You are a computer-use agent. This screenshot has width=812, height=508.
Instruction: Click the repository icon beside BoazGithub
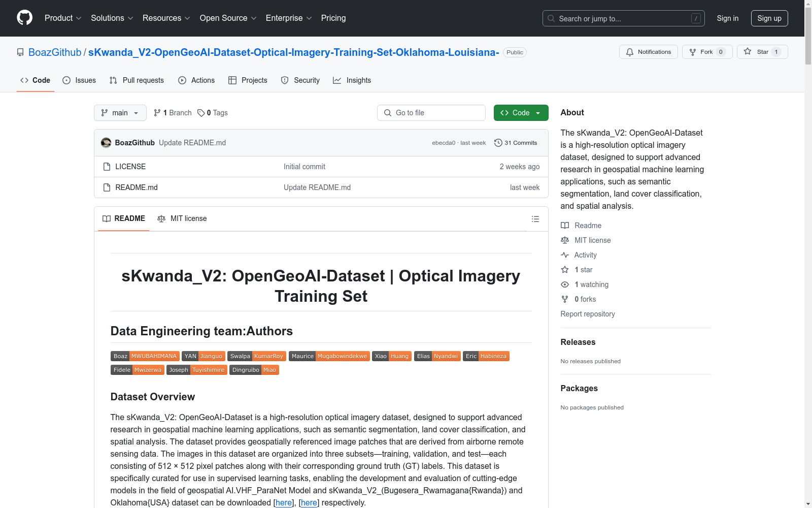pyautogui.click(x=20, y=52)
